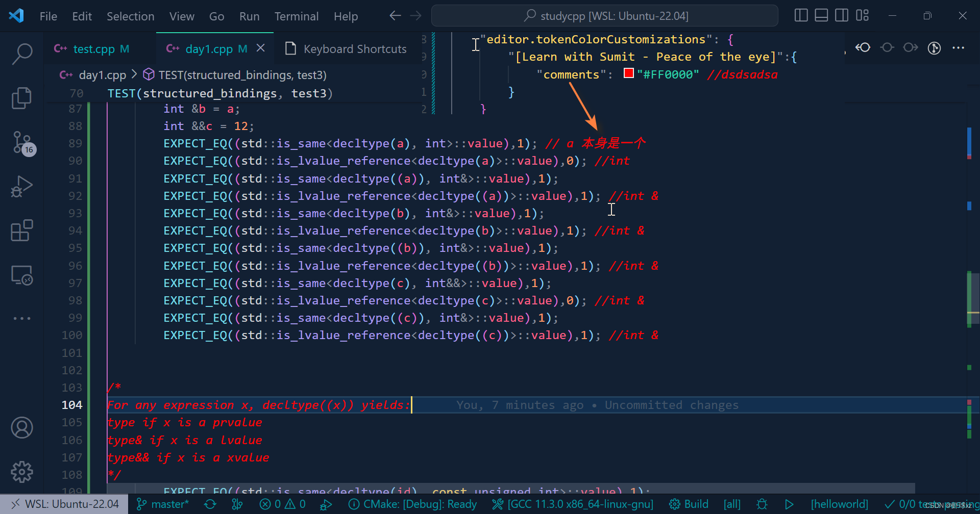Click the code 'int &&c = 12;'
The height and width of the screenshot is (514, 980).
click(x=208, y=126)
